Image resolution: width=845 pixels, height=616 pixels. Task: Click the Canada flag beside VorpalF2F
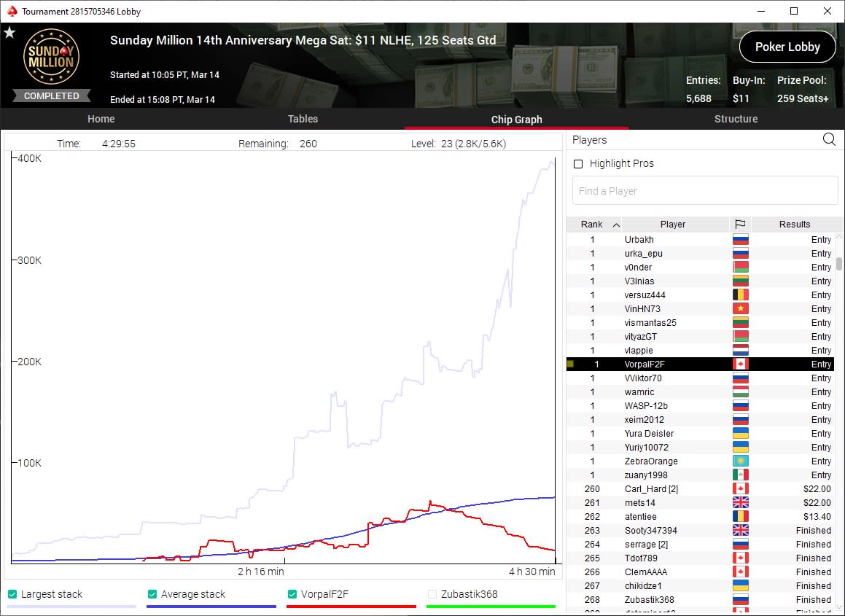[x=741, y=364]
